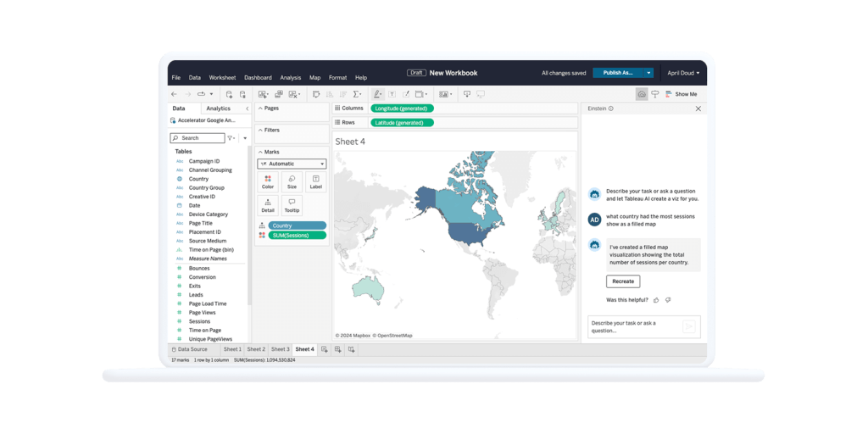Viewport: 868px width, 434px height.
Task: Click the New Dashboard icon in the sheet tabs bar
Action: tap(337, 349)
